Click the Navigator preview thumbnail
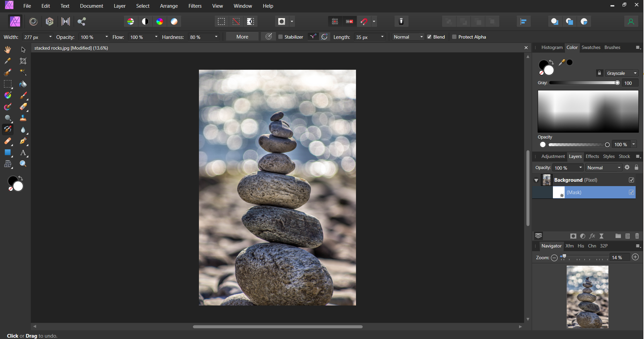Screen dimensions: 644x339 click(x=587, y=297)
